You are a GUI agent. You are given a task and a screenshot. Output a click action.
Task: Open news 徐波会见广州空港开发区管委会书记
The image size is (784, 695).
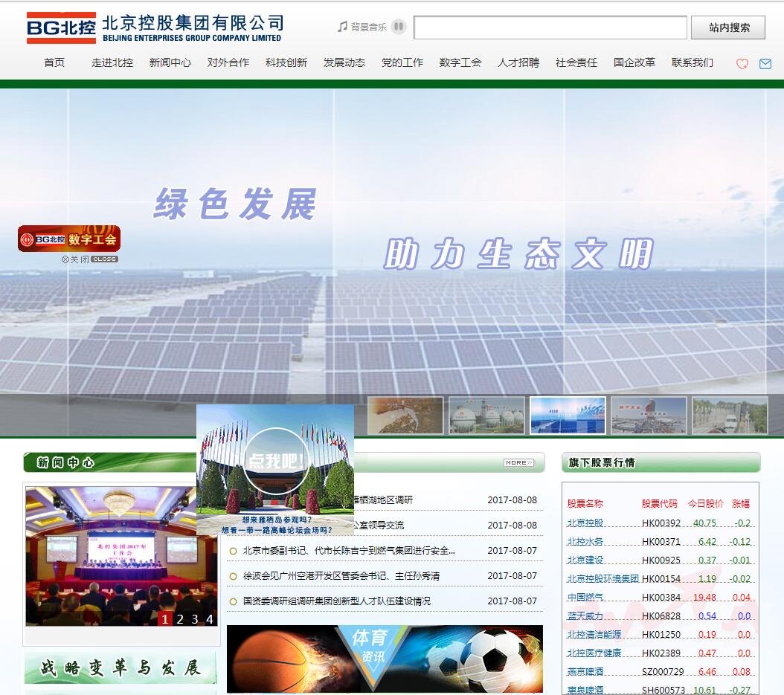[341, 576]
